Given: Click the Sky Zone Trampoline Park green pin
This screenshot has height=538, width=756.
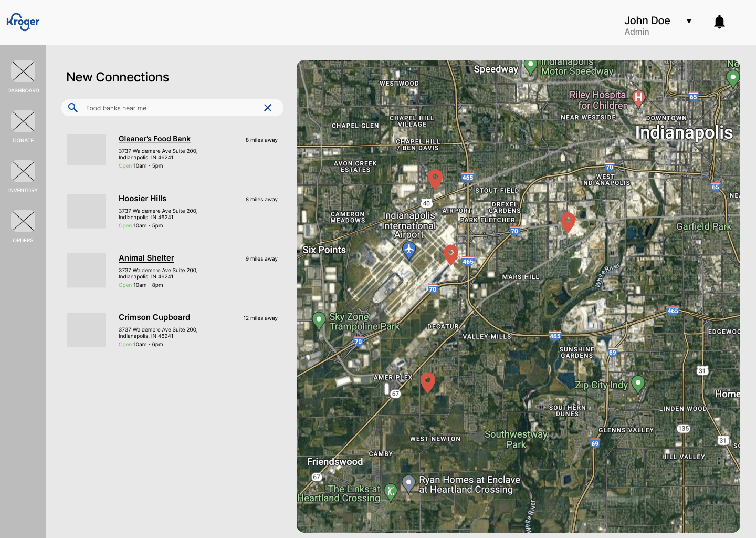Looking at the screenshot, I should click(319, 320).
